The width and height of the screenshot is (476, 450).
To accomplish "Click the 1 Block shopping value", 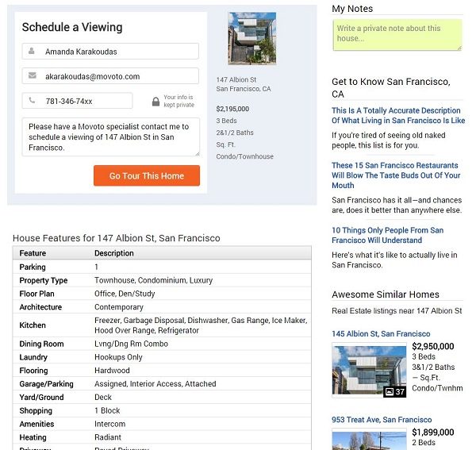I will (x=107, y=410).
